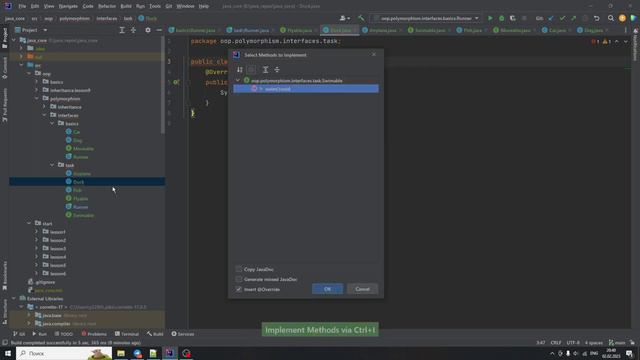Select the highlighted method in dialog list
The image size is (640, 360).
[x=306, y=89]
